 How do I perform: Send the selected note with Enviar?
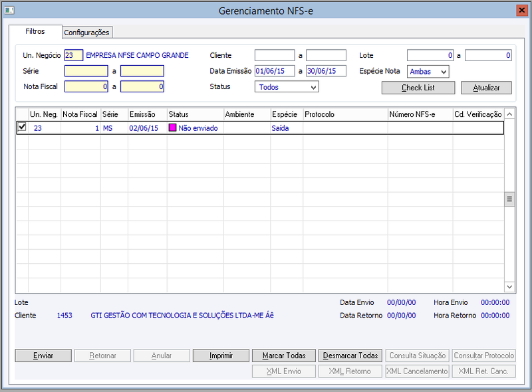click(x=43, y=355)
